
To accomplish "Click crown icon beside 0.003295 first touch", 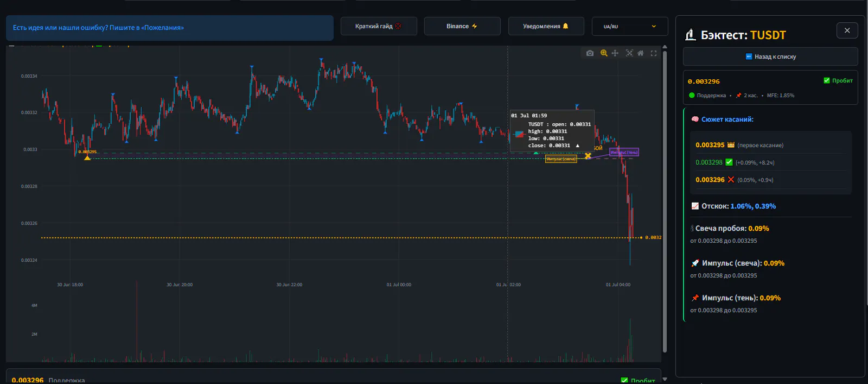I will 731,145.
